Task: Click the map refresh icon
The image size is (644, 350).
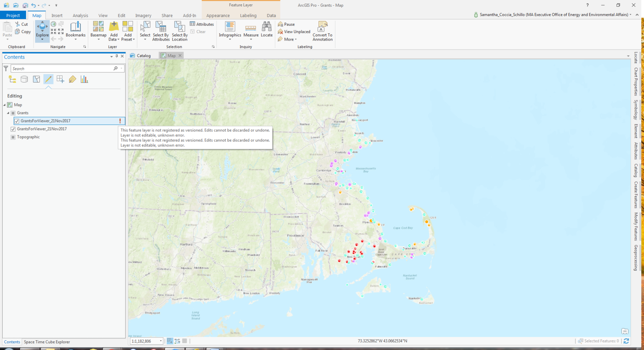Action: [626, 341]
